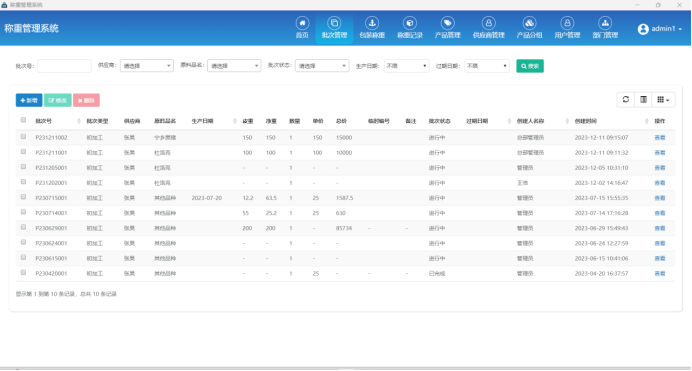Click the 批次状态 column header
This screenshot has width=692, height=371.
pyautogui.click(x=439, y=121)
